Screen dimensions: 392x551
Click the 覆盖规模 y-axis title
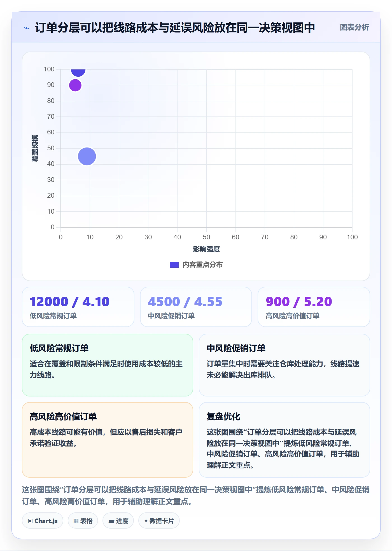click(x=35, y=148)
